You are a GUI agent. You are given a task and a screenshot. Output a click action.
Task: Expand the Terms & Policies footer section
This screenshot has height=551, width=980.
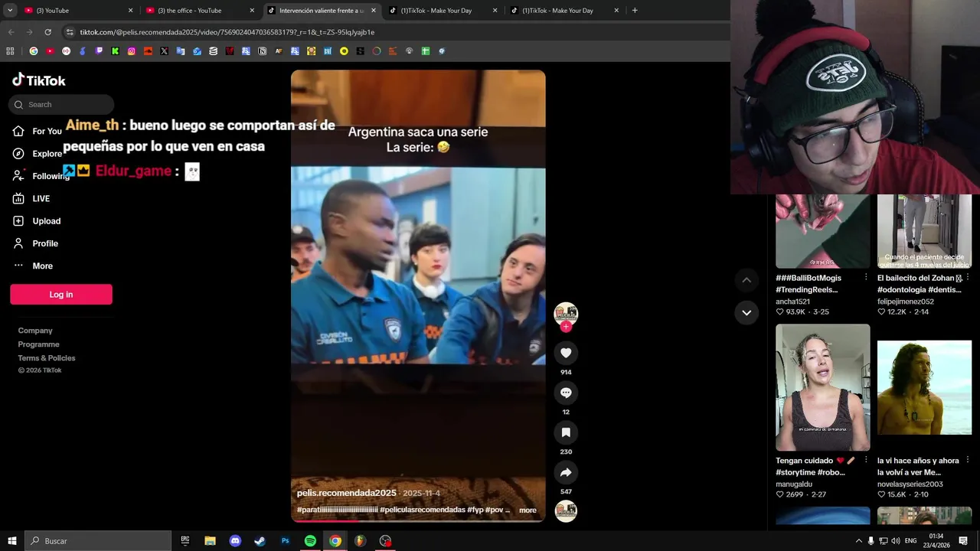pos(47,358)
